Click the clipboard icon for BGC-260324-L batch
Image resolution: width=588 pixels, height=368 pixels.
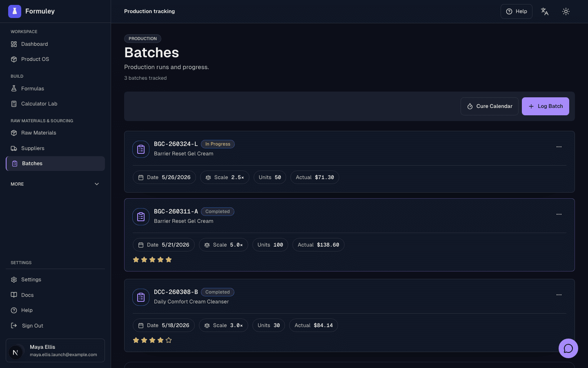click(x=141, y=149)
